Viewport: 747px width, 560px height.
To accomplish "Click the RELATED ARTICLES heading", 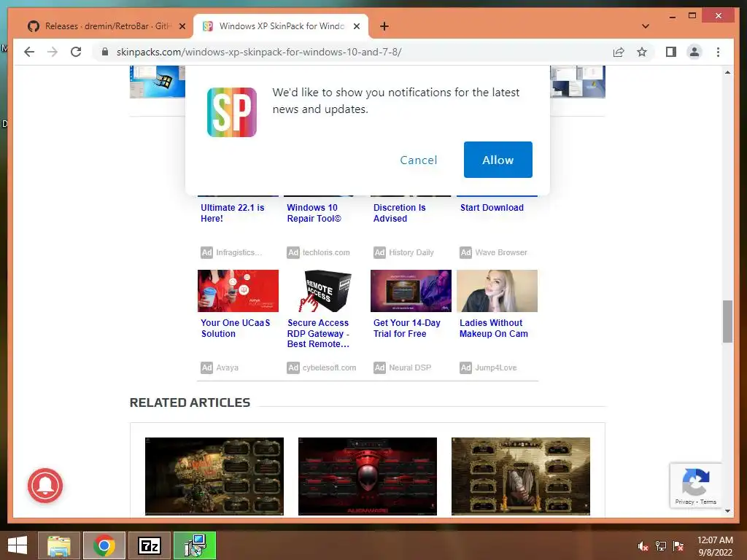I will coord(190,402).
